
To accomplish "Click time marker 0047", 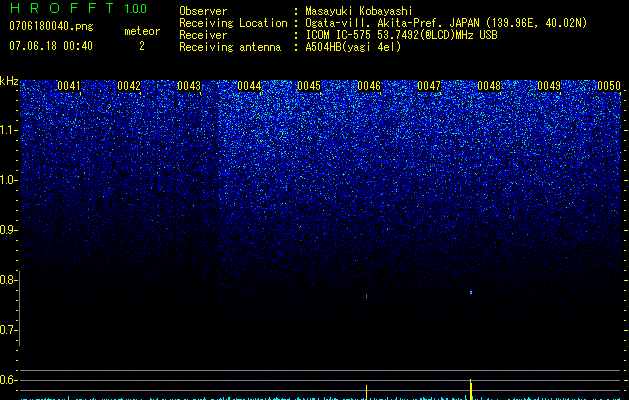I will 429,86.
